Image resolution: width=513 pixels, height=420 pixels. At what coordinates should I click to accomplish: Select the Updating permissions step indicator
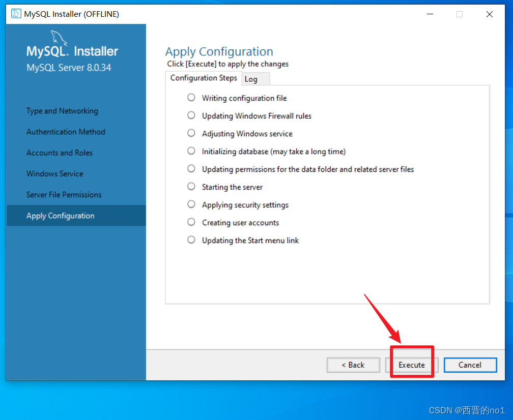click(x=191, y=169)
